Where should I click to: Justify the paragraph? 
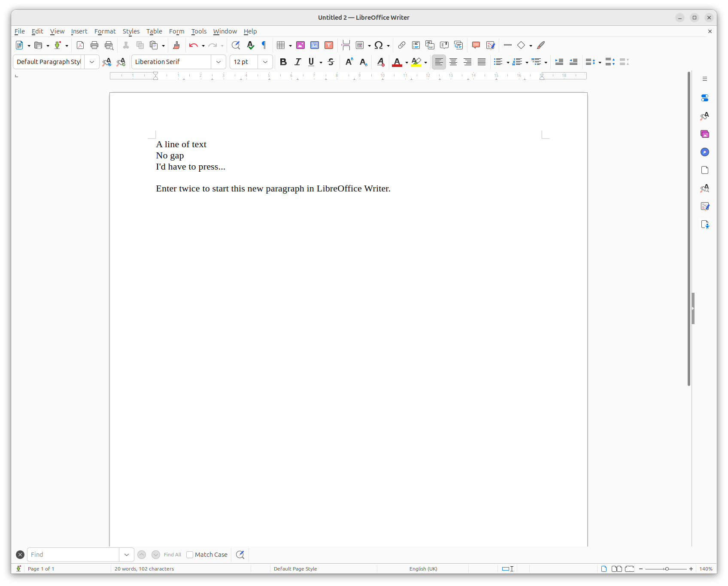482,62
